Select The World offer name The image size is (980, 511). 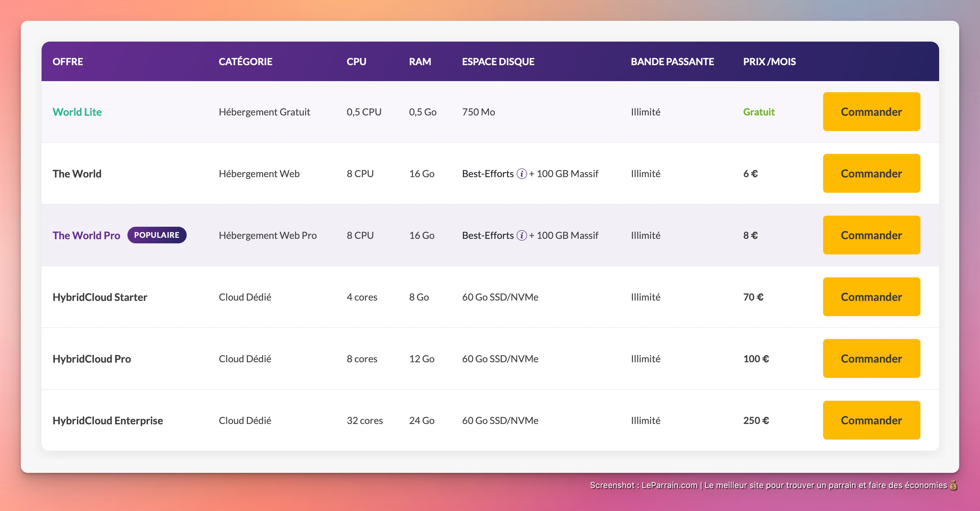(77, 174)
